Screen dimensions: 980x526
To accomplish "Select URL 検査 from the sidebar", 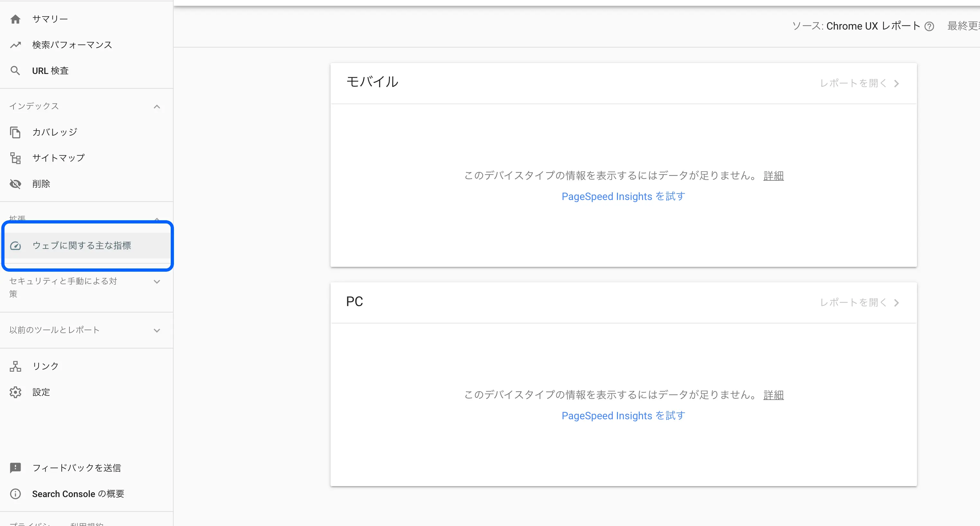I will (x=87, y=71).
